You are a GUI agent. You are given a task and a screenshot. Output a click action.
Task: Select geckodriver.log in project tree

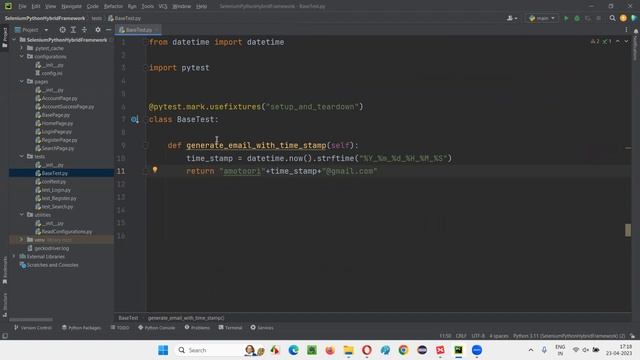pyautogui.click(x=48, y=248)
